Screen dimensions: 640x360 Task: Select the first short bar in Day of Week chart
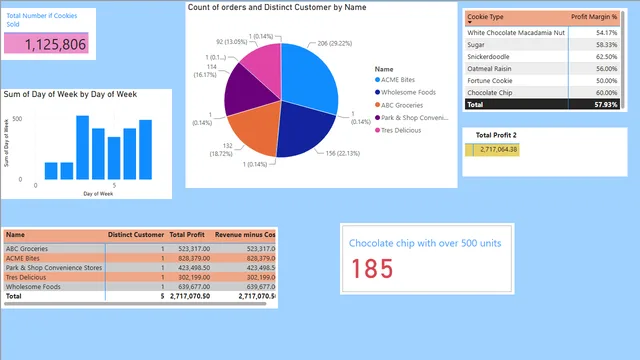click(x=51, y=171)
